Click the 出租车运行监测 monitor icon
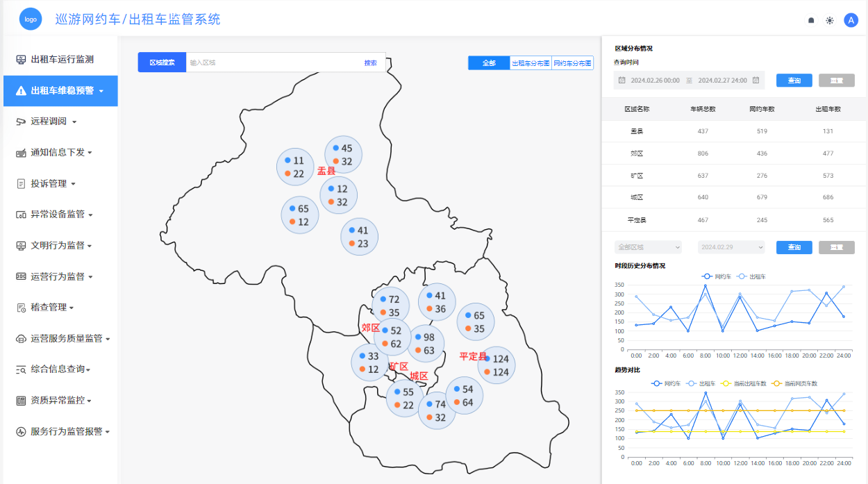The image size is (868, 484). (21, 60)
